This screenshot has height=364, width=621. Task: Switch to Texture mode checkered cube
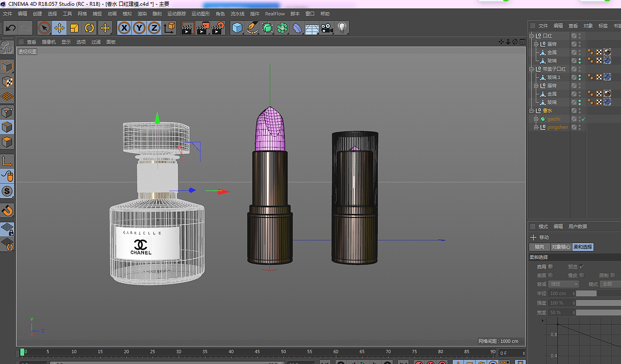(x=7, y=81)
